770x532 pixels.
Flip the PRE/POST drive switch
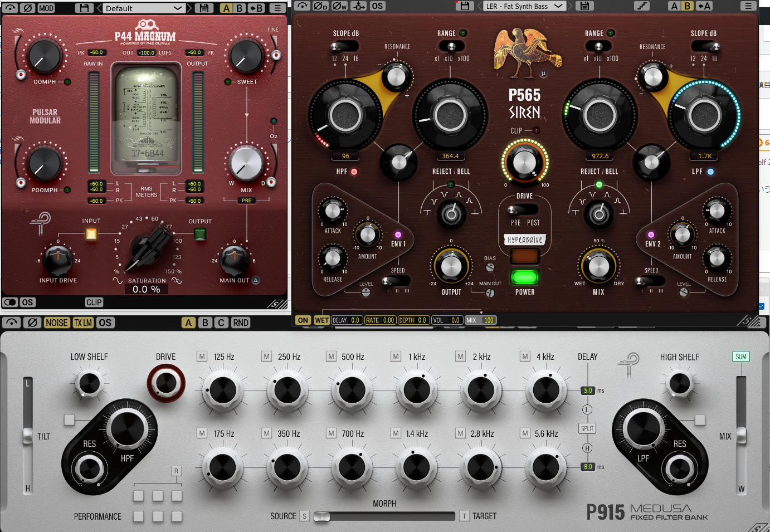coord(524,210)
